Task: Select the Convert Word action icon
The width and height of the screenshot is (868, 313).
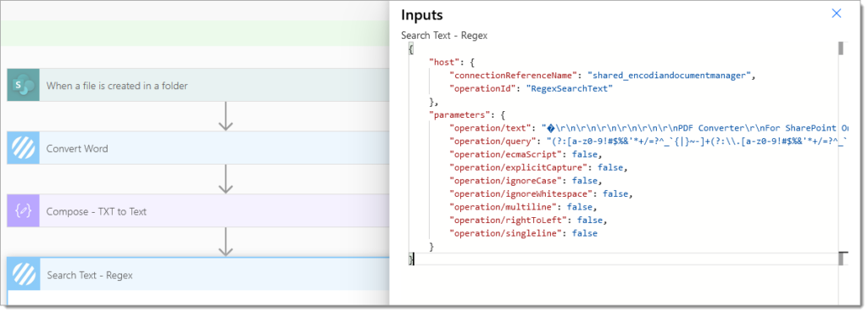Action: pyautogui.click(x=23, y=148)
